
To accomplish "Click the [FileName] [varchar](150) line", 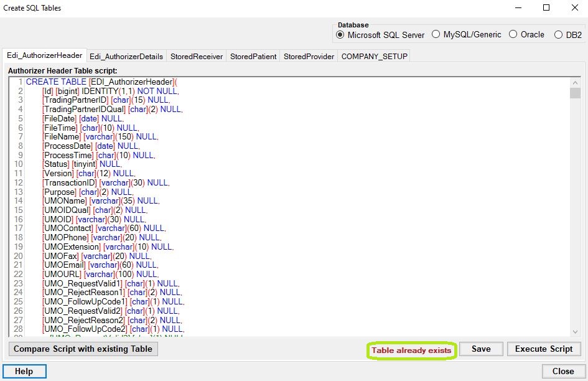I will click(101, 136).
